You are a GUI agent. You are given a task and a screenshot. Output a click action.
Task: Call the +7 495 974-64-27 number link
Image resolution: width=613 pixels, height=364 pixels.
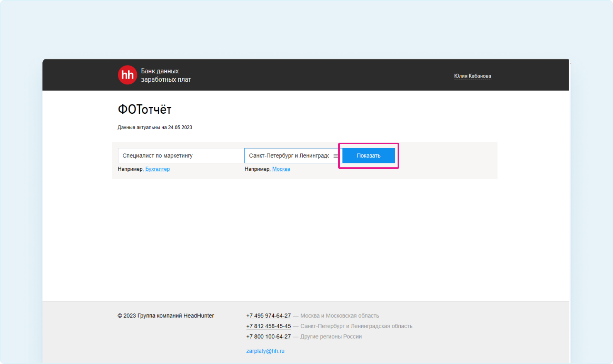pyautogui.click(x=269, y=316)
